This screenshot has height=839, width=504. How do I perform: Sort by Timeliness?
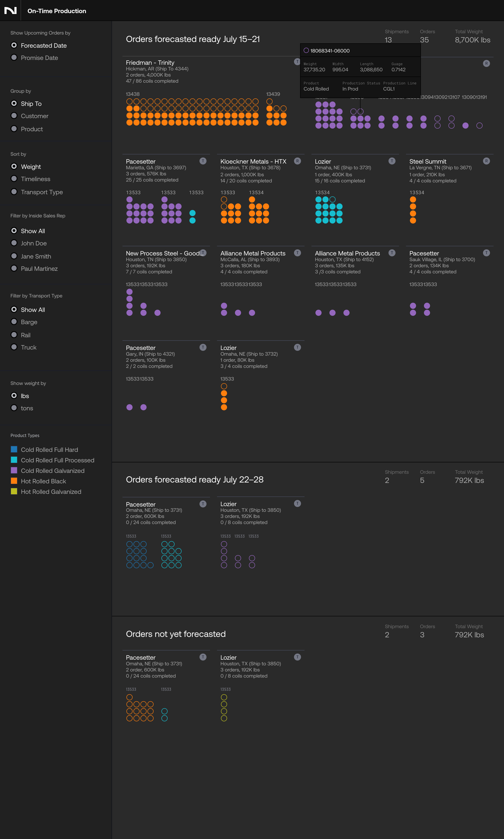14,179
